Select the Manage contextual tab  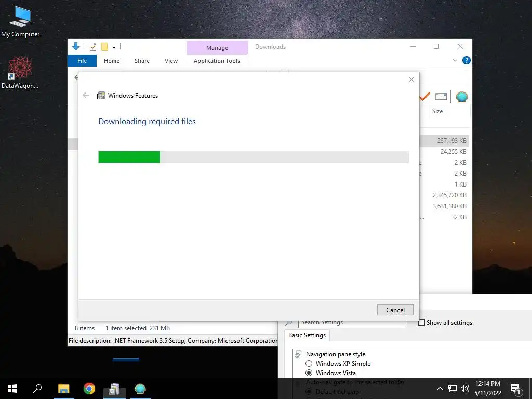click(x=217, y=48)
